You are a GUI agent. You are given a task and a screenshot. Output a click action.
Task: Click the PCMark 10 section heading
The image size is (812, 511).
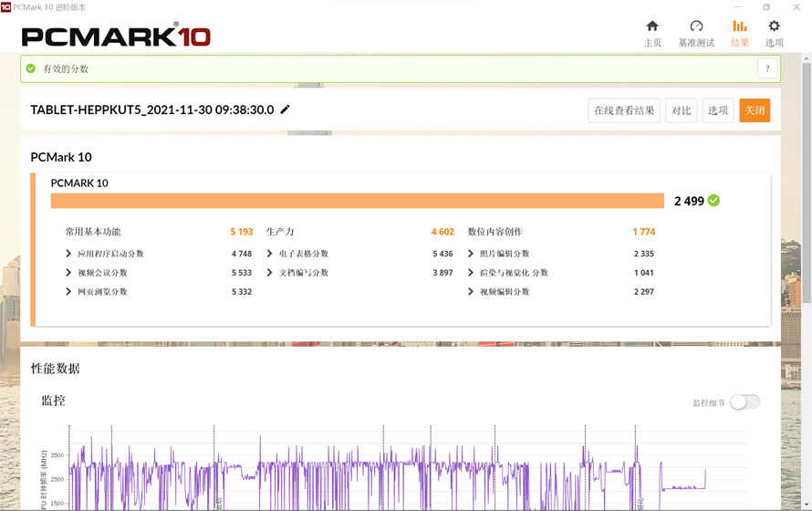(61, 157)
